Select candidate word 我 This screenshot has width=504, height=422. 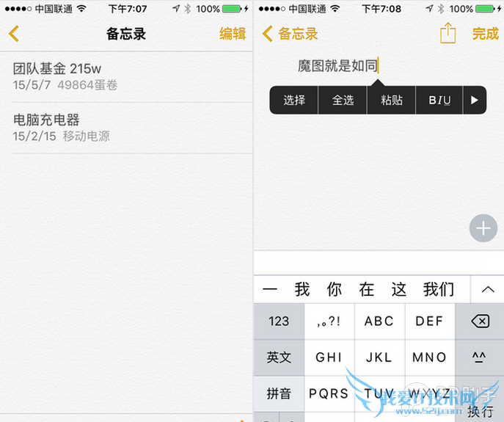[302, 289]
